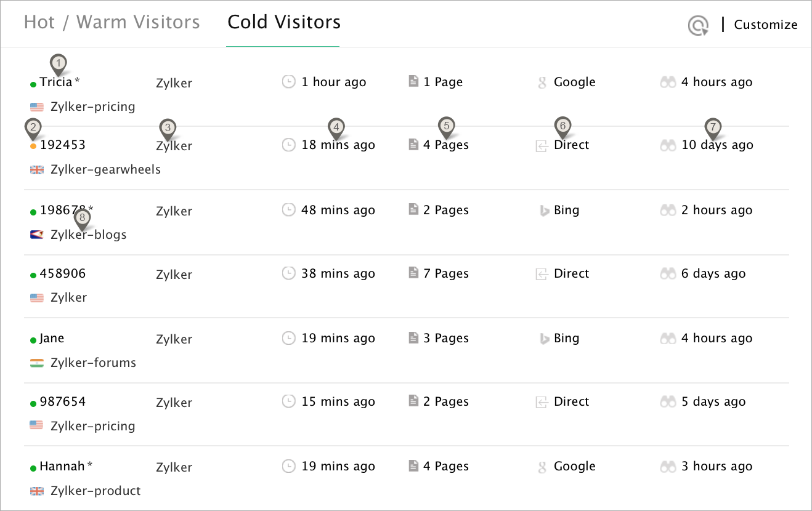Click the India flag next to Zylker-forums

37,363
